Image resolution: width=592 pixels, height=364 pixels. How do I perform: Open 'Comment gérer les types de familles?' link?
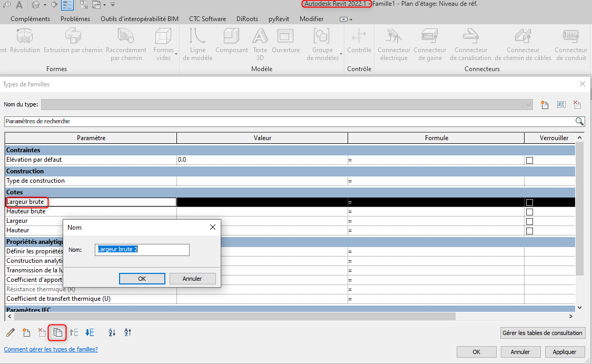(x=51, y=349)
